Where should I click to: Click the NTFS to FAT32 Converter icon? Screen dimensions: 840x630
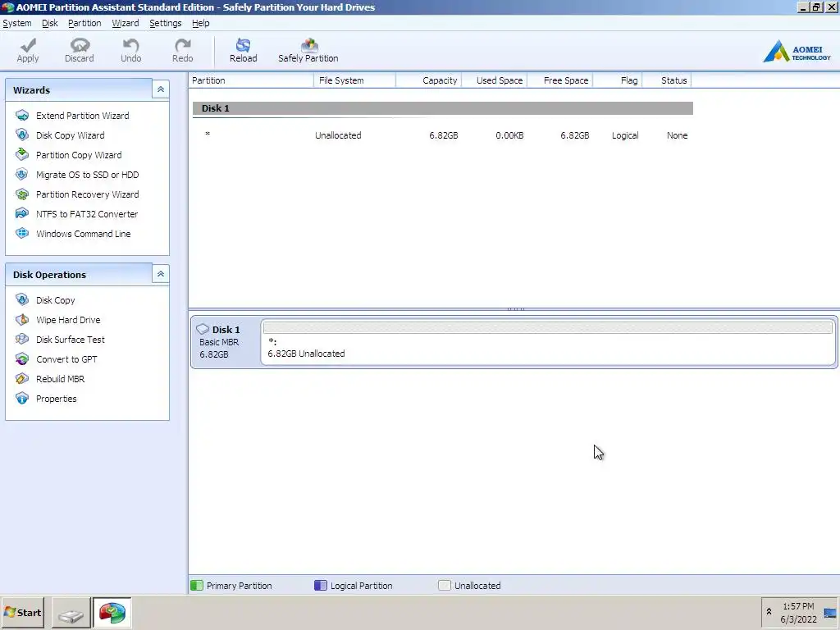click(x=22, y=214)
